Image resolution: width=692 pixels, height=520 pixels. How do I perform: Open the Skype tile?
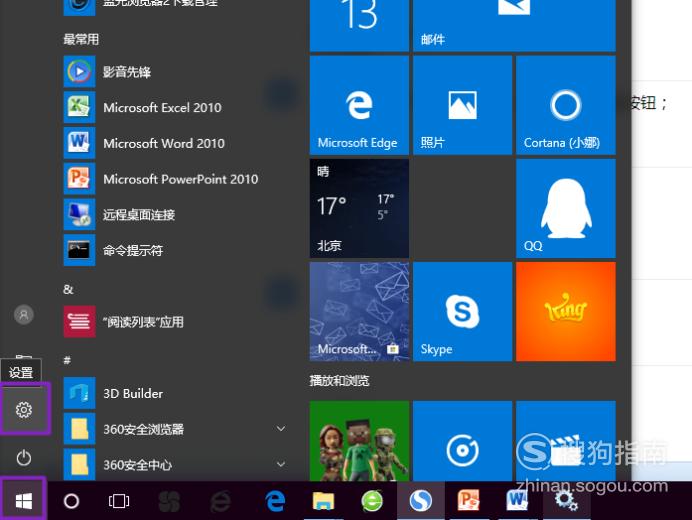[x=463, y=312]
